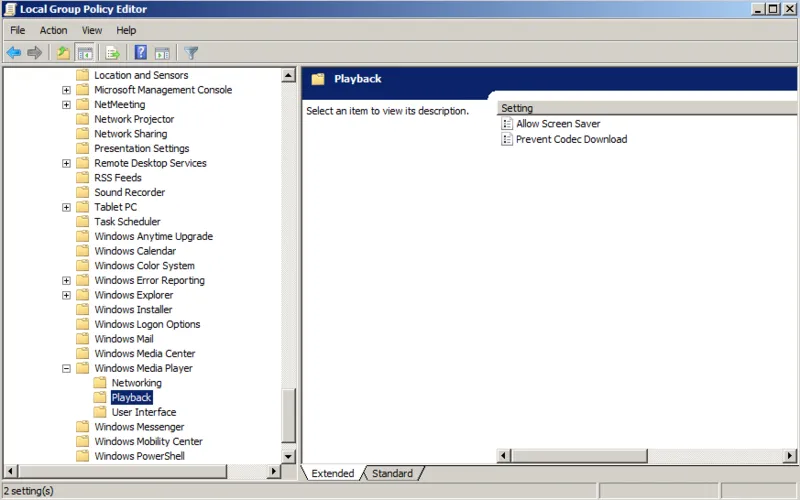Click the folder icon beside Windows Messenger
The height and width of the screenshot is (500, 800).
pos(82,427)
